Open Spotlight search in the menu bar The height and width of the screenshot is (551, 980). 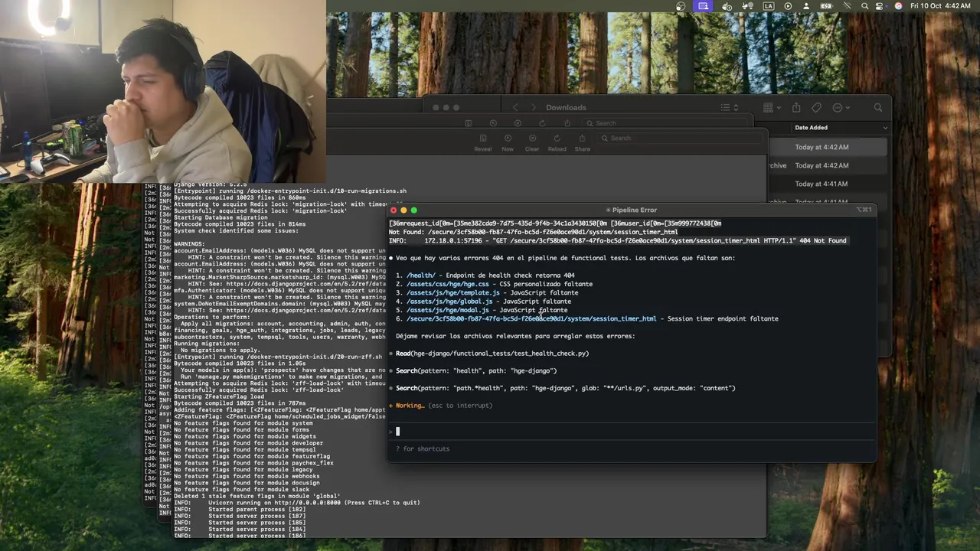tap(864, 6)
